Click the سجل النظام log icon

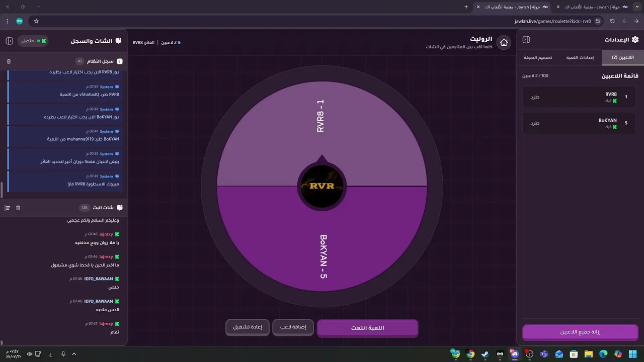point(119,61)
